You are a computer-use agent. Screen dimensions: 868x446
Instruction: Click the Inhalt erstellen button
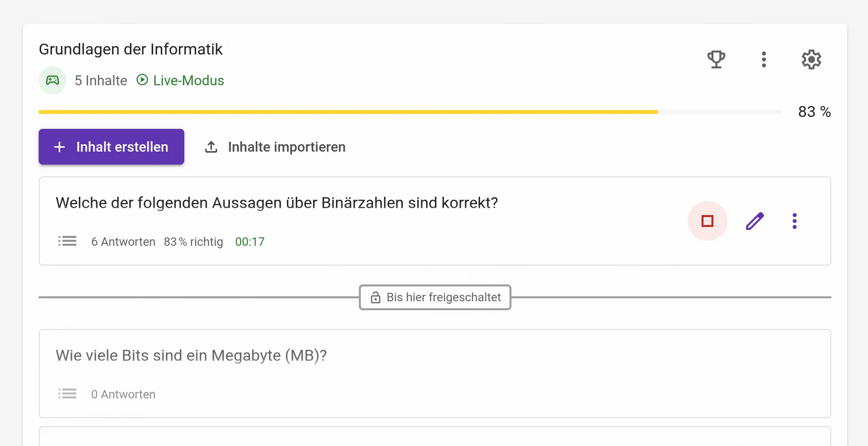[x=111, y=147]
